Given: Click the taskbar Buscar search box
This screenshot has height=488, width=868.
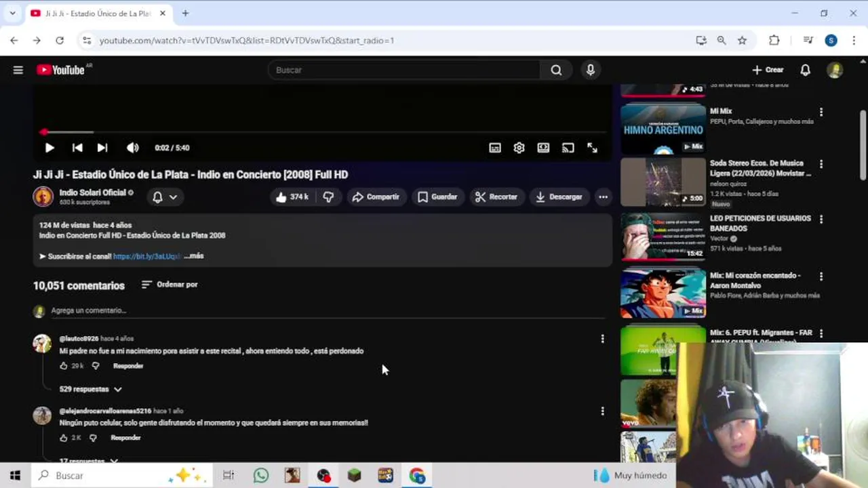Looking at the screenshot, I should coord(122,476).
